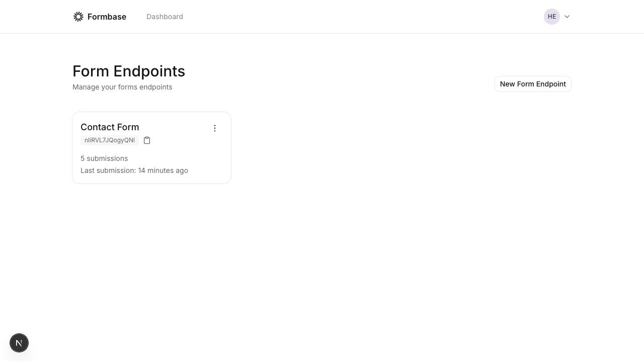Click the 5 submissions count

pyautogui.click(x=104, y=158)
